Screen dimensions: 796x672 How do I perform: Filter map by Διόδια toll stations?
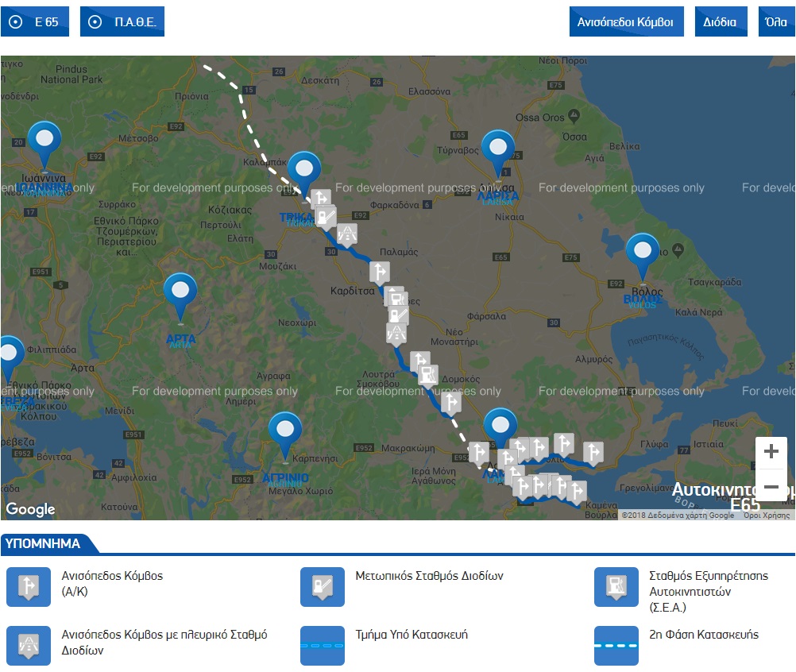point(720,21)
